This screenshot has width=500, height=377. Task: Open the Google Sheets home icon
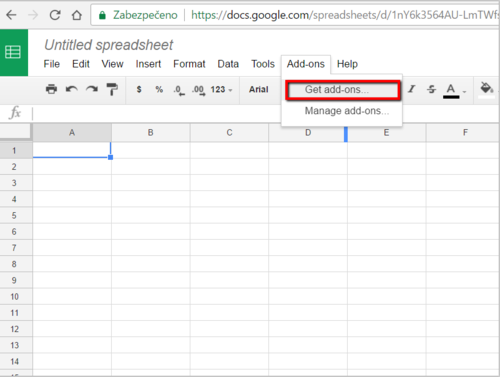[13, 52]
